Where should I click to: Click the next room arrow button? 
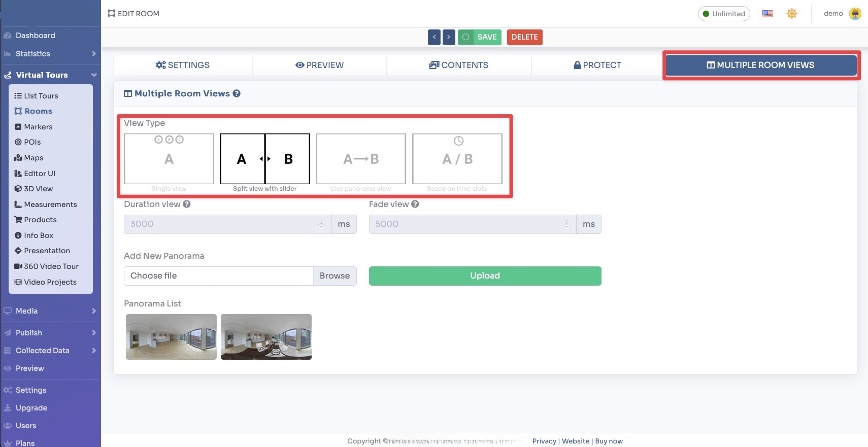click(x=449, y=37)
